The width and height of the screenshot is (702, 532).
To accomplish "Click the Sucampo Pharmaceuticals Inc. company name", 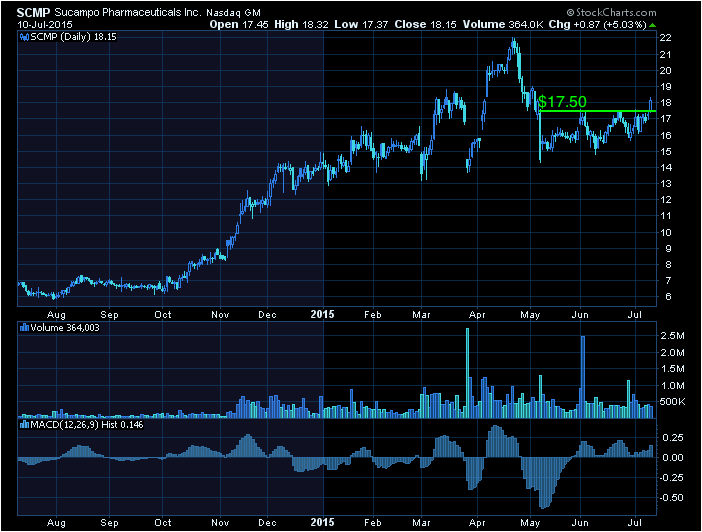I will 128,13.
